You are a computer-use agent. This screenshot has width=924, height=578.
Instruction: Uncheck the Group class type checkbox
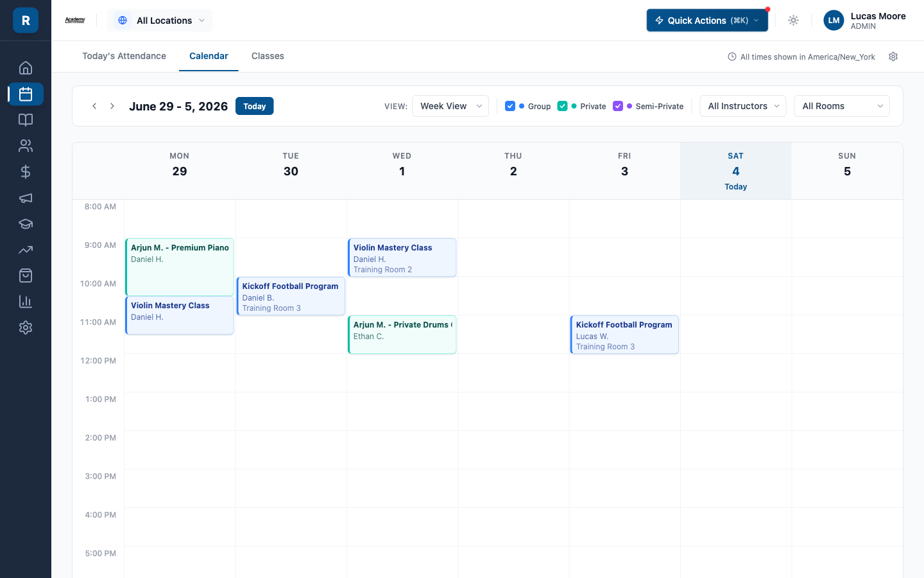(x=510, y=106)
